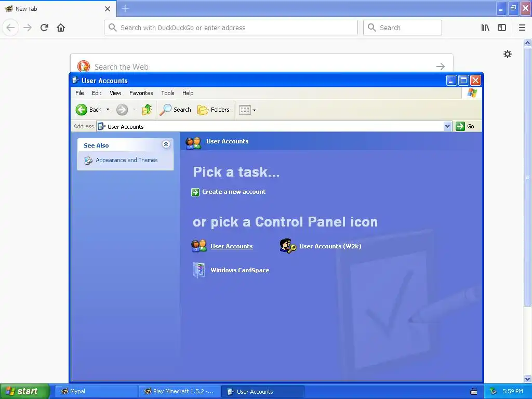
Task: Expand the Address bar dropdown list
Action: [447, 126]
